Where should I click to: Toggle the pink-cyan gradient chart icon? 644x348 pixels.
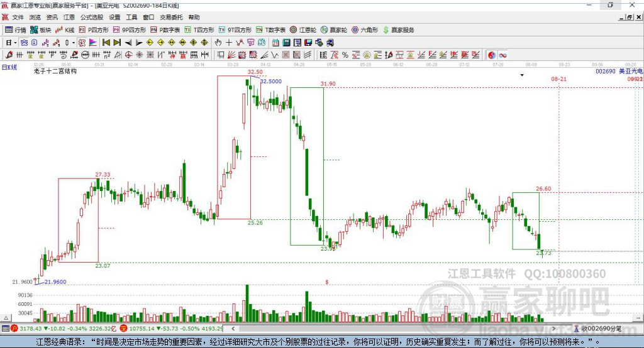point(94,43)
